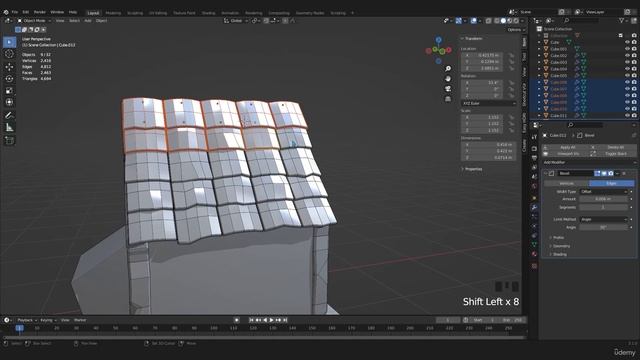Open the Window menu
This screenshot has width=640, height=360.
point(57,12)
